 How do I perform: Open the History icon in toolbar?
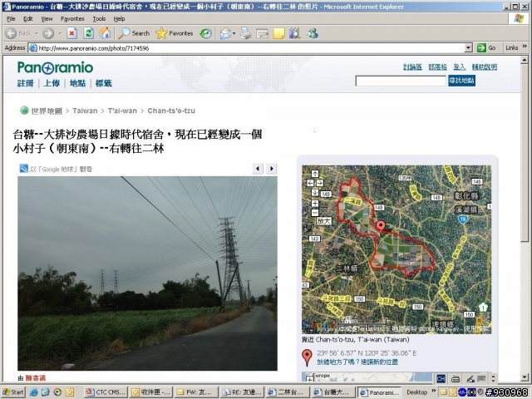[205, 33]
